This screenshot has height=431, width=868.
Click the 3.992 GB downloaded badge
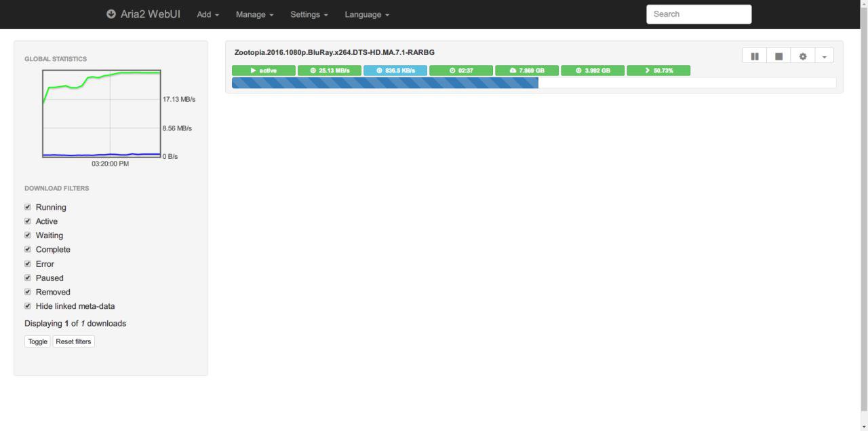click(x=593, y=71)
